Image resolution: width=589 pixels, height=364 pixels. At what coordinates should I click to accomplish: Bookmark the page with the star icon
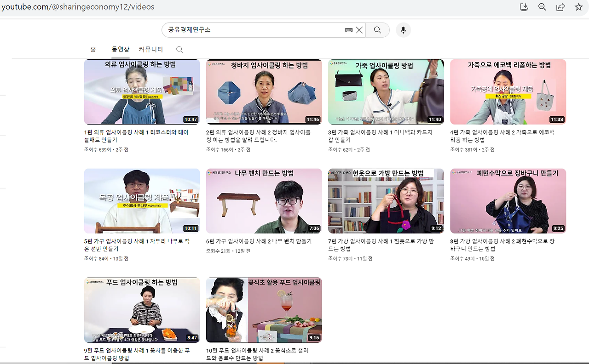578,7
